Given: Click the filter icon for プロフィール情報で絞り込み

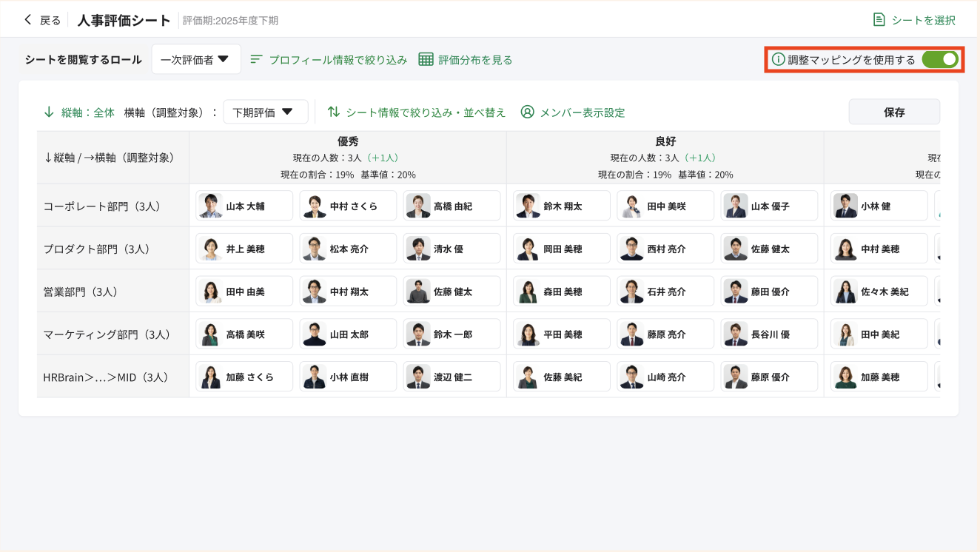Looking at the screenshot, I should tap(257, 61).
